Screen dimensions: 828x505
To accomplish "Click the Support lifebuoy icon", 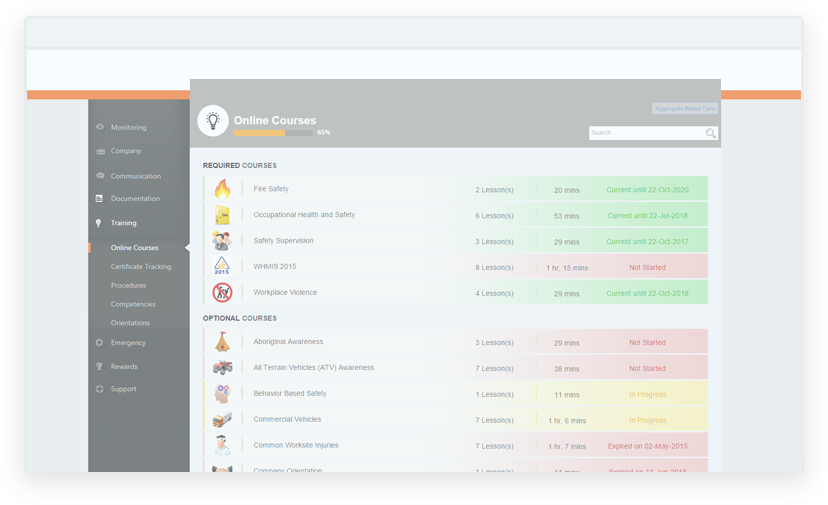I will click(x=99, y=389).
